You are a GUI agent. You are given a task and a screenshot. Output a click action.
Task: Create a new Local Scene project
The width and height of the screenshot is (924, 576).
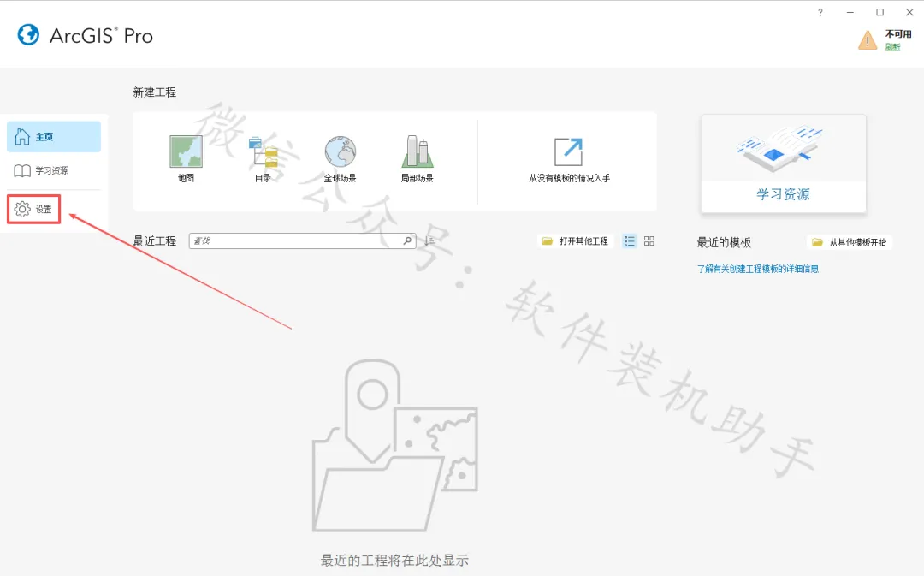tap(418, 158)
